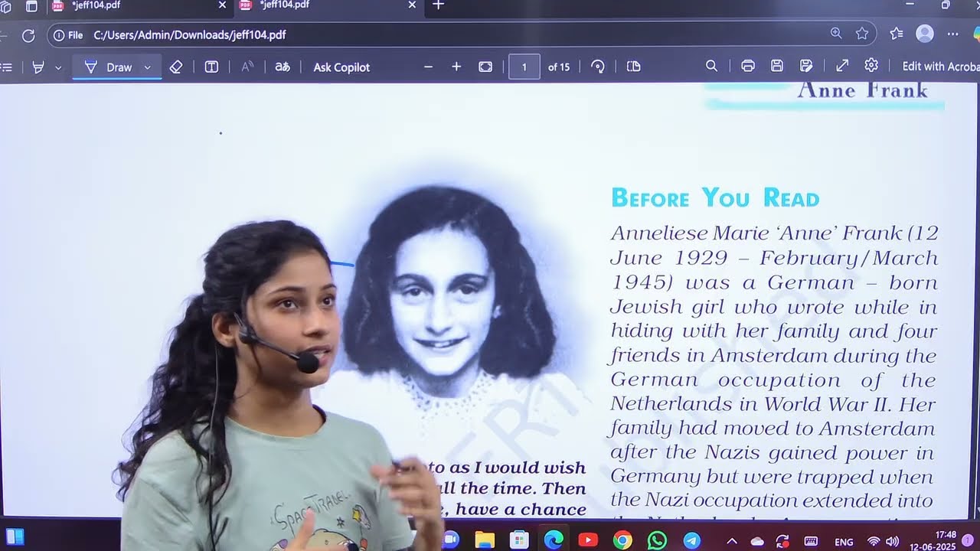This screenshot has width=980, height=551.
Task: Click the page number input field
Action: point(524,67)
